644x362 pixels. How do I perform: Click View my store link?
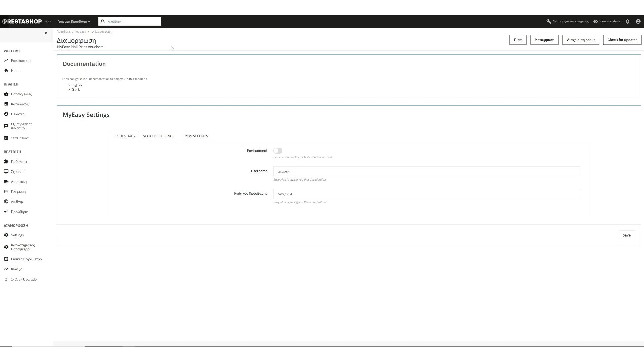click(609, 21)
